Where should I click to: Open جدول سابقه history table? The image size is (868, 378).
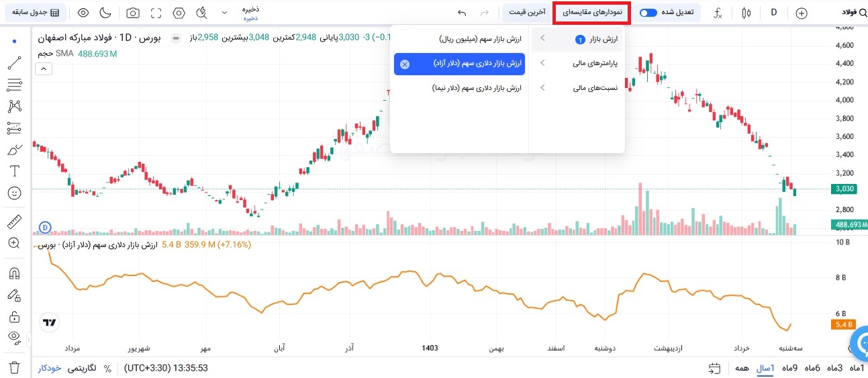[35, 13]
